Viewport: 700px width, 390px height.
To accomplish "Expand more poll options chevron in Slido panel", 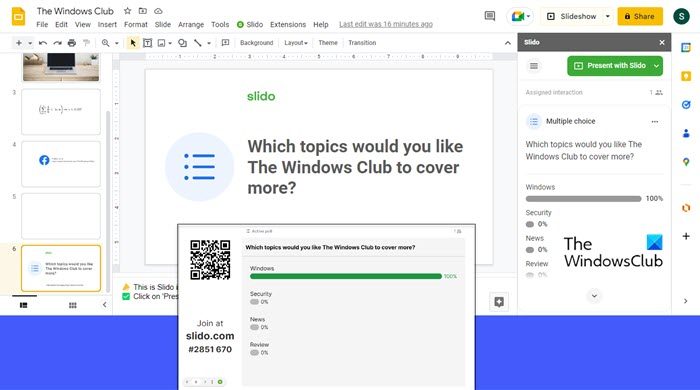I will (594, 296).
